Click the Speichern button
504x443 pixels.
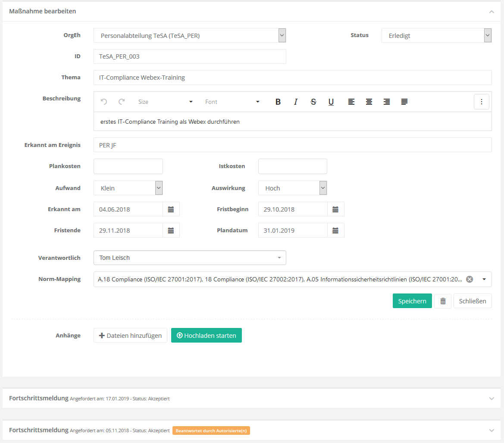(x=412, y=301)
